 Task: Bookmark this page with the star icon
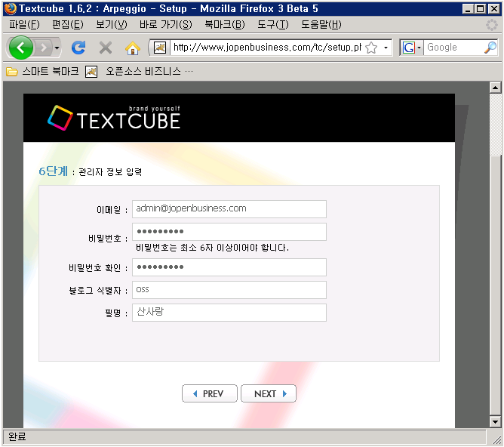[x=371, y=48]
